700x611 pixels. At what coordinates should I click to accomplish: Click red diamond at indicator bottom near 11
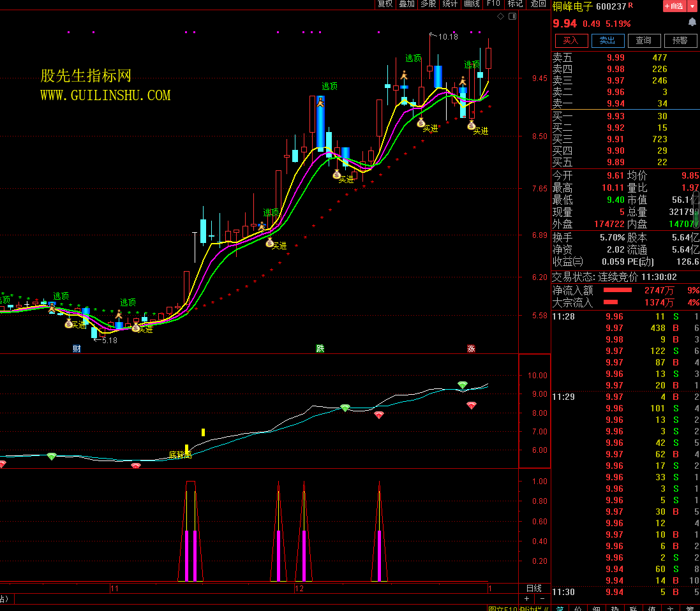pos(136,466)
